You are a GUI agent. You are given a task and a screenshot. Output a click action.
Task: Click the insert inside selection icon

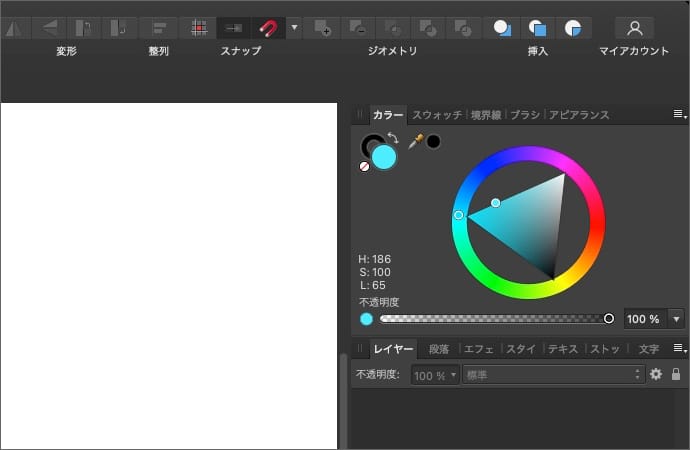click(572, 28)
